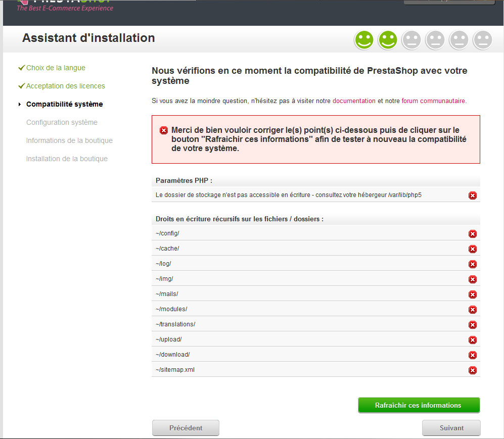Click red error icon beside ~/cache/
The width and height of the screenshot is (504, 439).
(473, 249)
